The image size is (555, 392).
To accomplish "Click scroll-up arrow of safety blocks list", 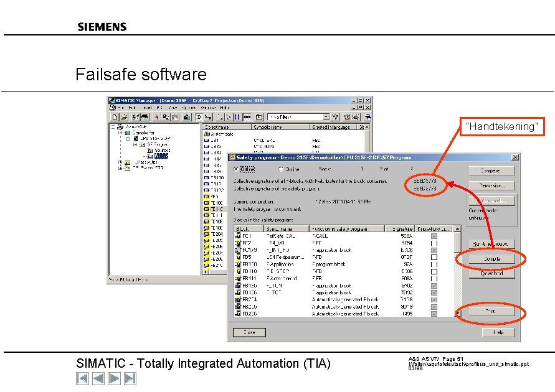I will click(457, 229).
